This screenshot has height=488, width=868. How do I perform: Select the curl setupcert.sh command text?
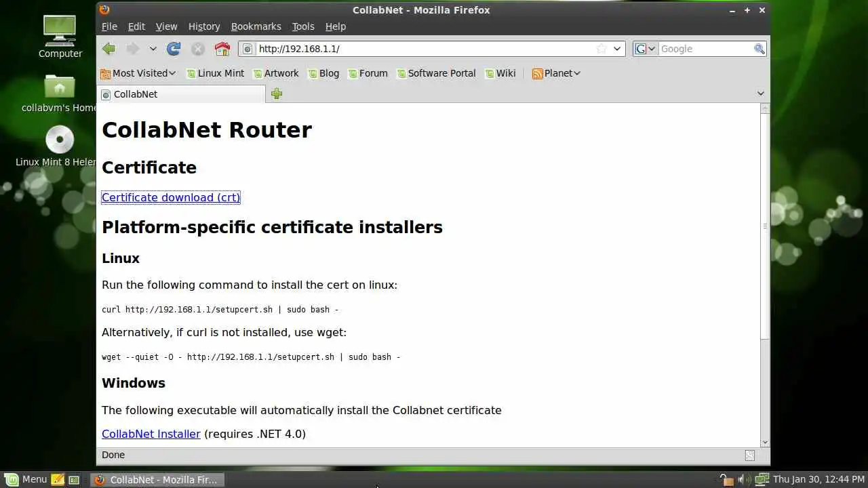[x=220, y=309]
